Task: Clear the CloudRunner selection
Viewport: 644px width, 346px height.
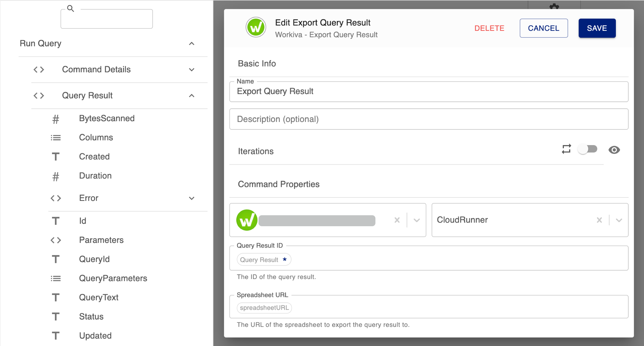Action: [x=599, y=220]
